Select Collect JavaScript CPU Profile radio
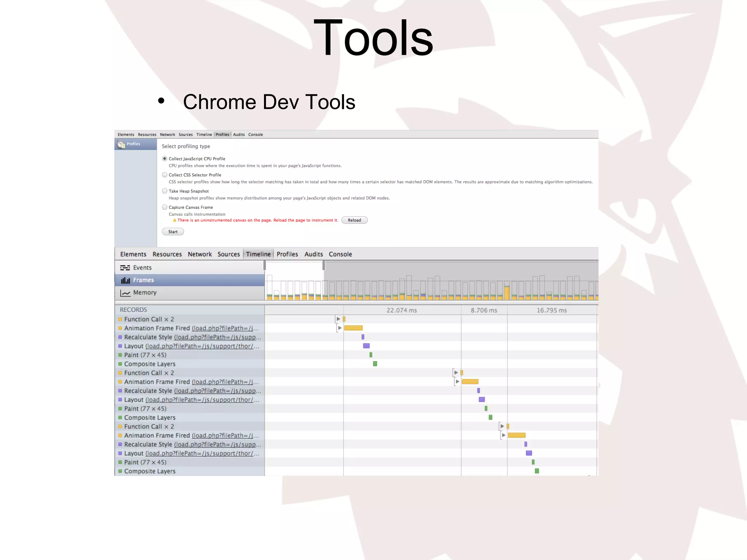Image resolution: width=747 pixels, height=560 pixels. tap(165, 159)
